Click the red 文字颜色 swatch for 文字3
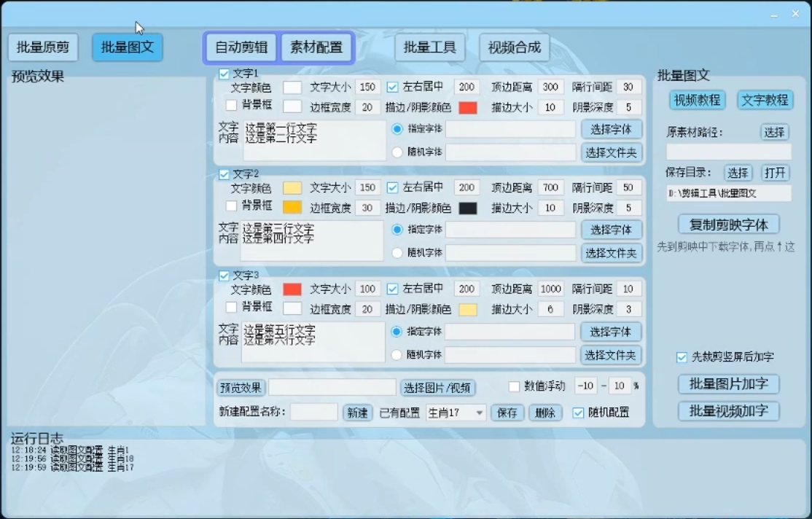The height and width of the screenshot is (519, 812). point(292,289)
